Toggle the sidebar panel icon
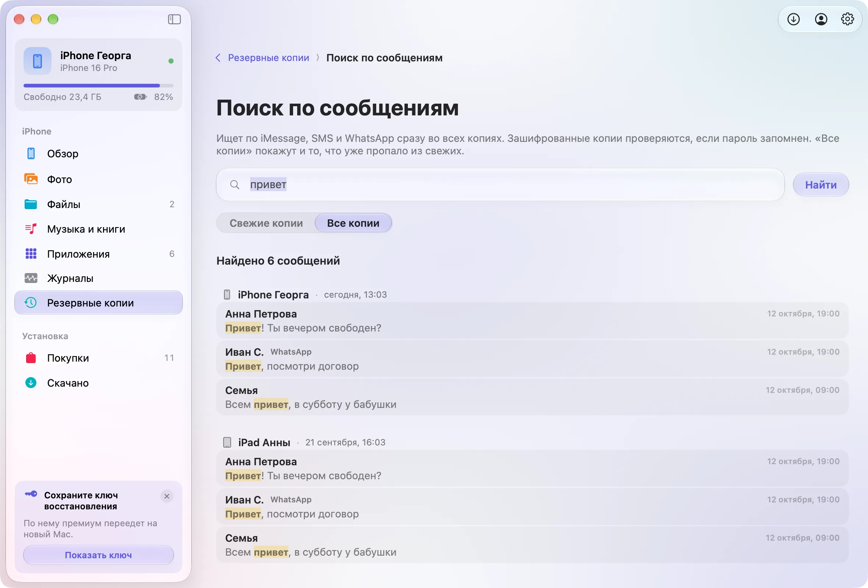Viewport: 868px width, 588px height. tap(174, 19)
